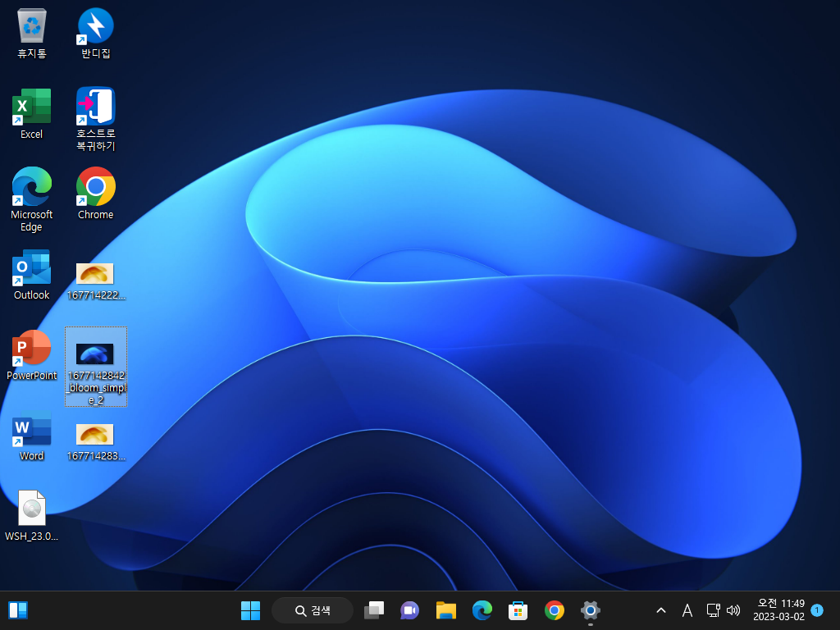This screenshot has width=840, height=630.
Task: Click the 검색 search box in taskbar
Action: 313,610
